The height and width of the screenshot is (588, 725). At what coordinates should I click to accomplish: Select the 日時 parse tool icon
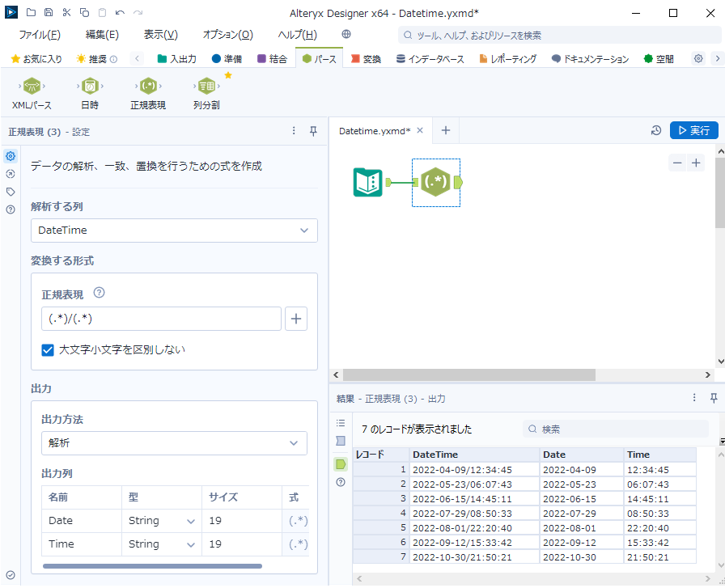point(90,87)
